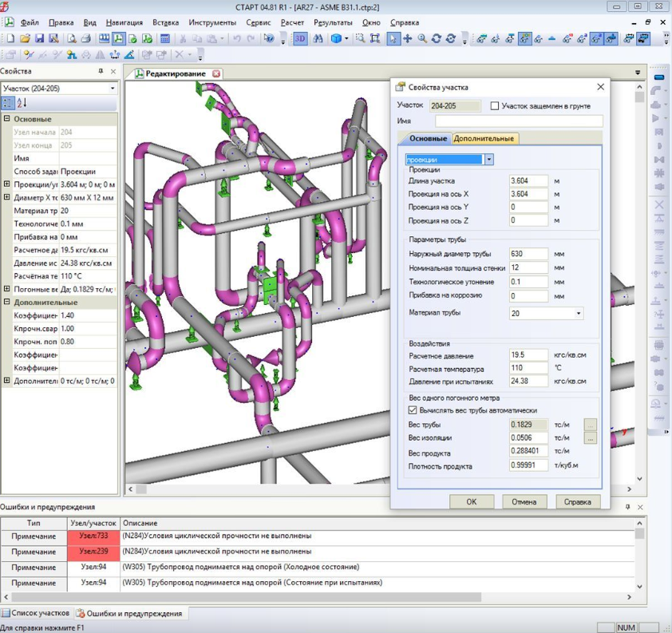The image size is (672, 633).
Task: Switch to the Дополнительные tab
Action: [485, 139]
